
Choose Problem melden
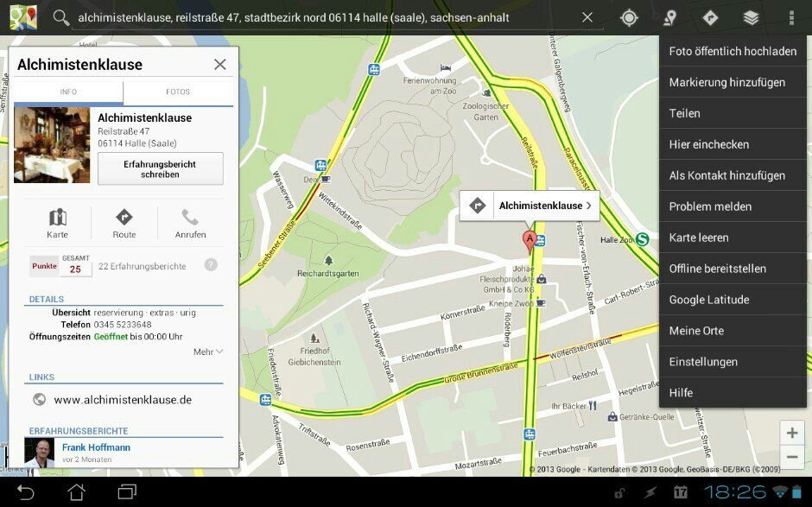pyautogui.click(x=733, y=206)
